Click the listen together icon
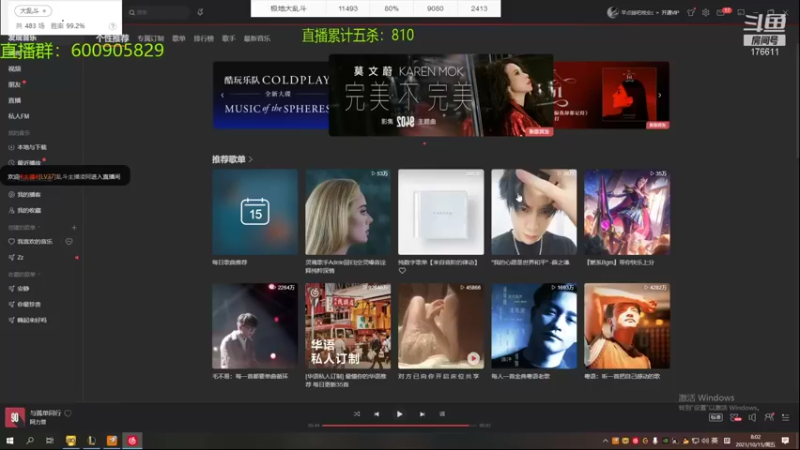The width and height of the screenshot is (800, 450). pos(769,417)
